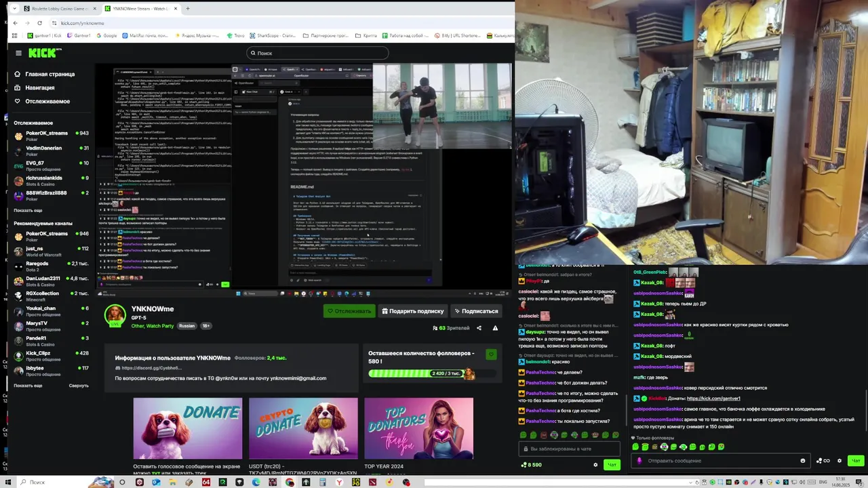Open EVG_67 channel
868x488 pixels.
(x=52, y=165)
